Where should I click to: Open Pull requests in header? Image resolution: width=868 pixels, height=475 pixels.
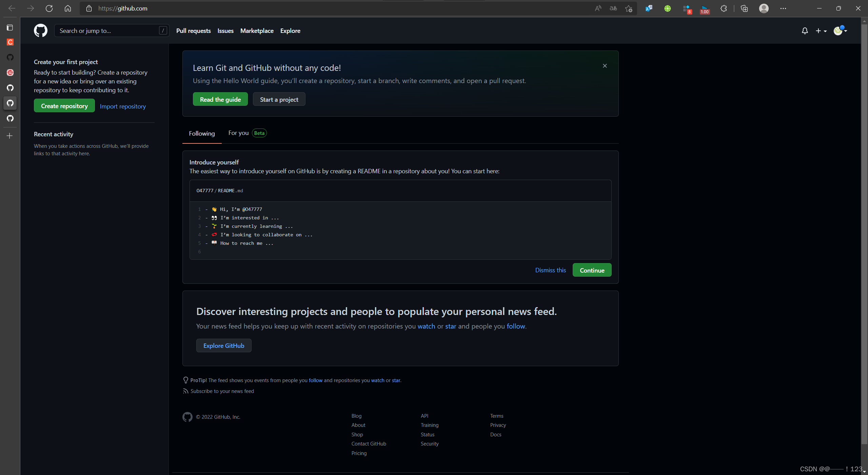pos(193,31)
